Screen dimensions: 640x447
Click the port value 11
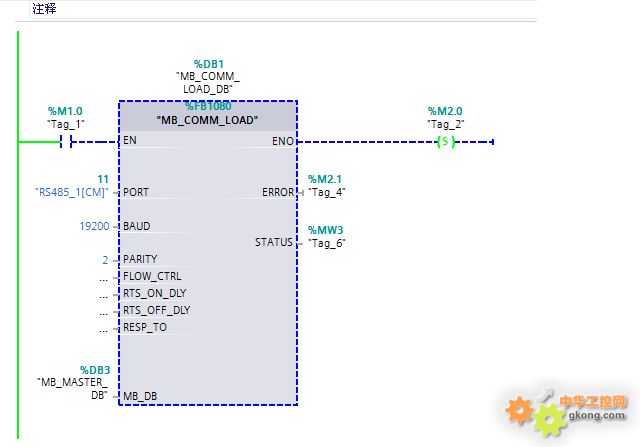click(103, 179)
